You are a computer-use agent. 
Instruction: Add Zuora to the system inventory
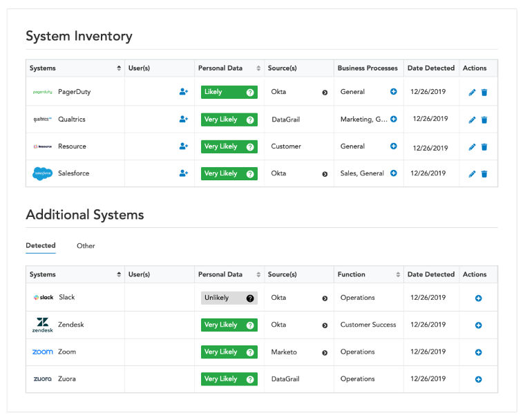click(479, 379)
